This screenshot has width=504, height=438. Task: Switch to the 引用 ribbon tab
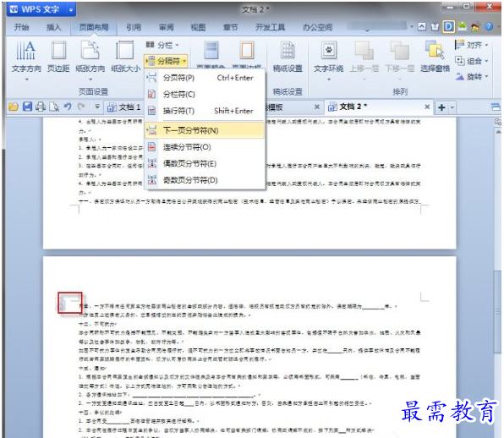point(134,27)
